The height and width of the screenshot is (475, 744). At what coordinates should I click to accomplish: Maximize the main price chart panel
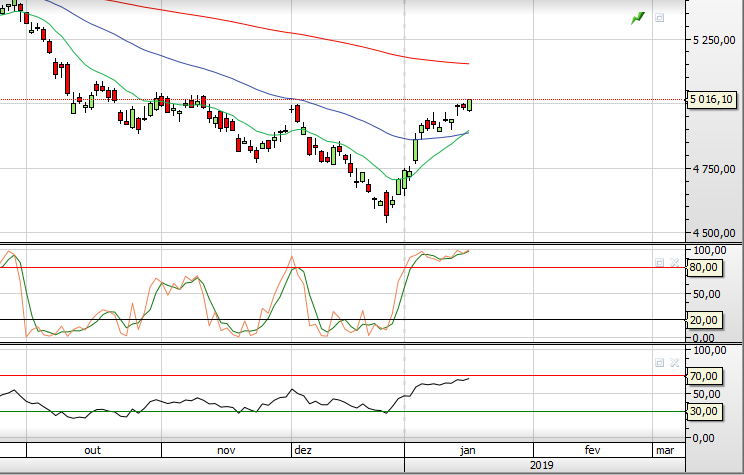tap(660, 18)
